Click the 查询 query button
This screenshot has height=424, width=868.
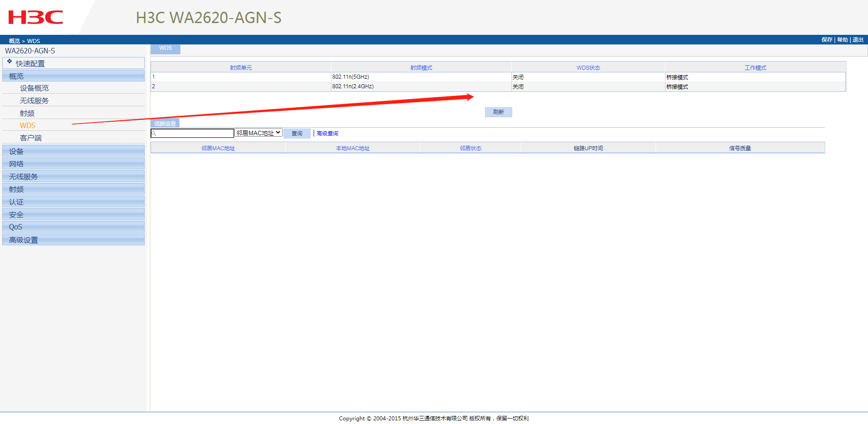coord(297,133)
